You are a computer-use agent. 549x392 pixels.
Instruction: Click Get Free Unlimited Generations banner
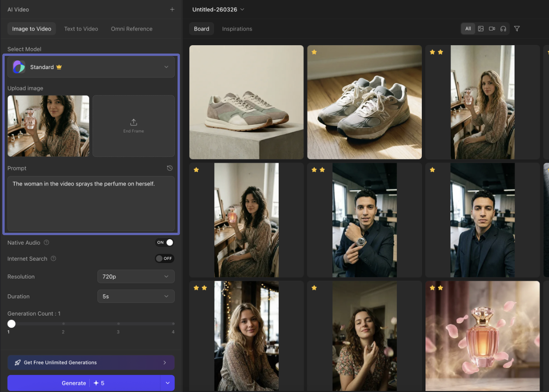pyautogui.click(x=91, y=362)
